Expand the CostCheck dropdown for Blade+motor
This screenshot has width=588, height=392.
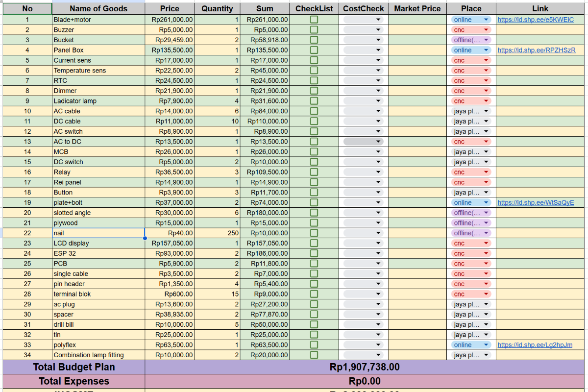pos(363,20)
